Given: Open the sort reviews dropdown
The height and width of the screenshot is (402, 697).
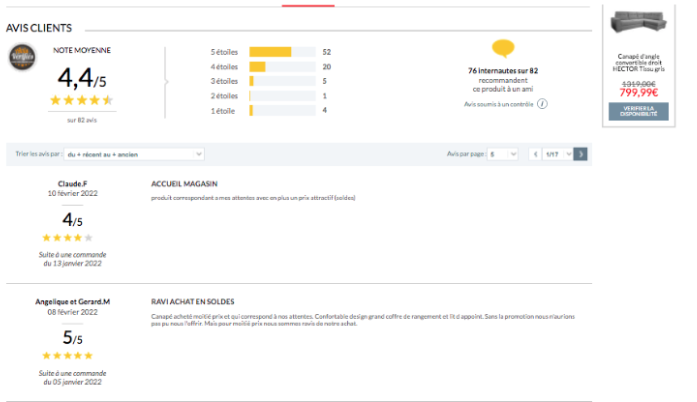Looking at the screenshot, I should coord(134,154).
